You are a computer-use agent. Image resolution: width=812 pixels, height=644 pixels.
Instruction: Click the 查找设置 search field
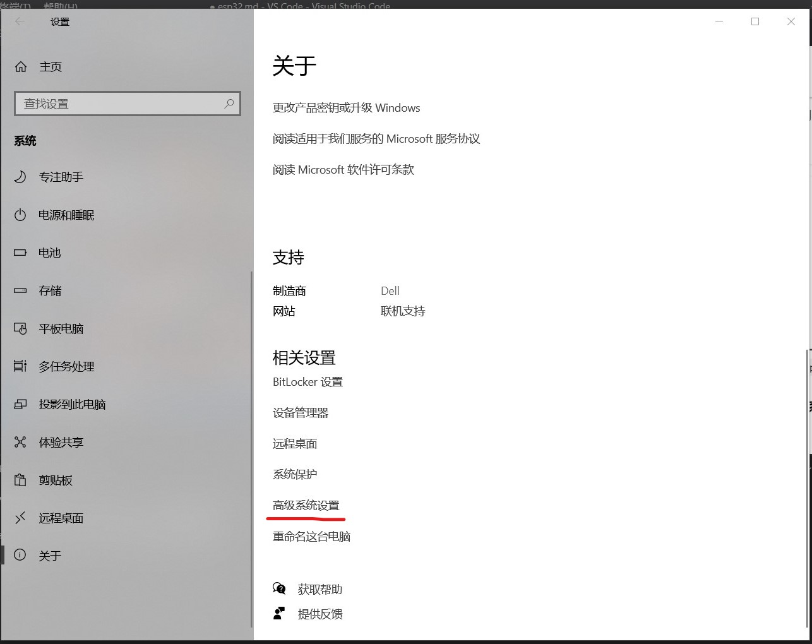128,104
